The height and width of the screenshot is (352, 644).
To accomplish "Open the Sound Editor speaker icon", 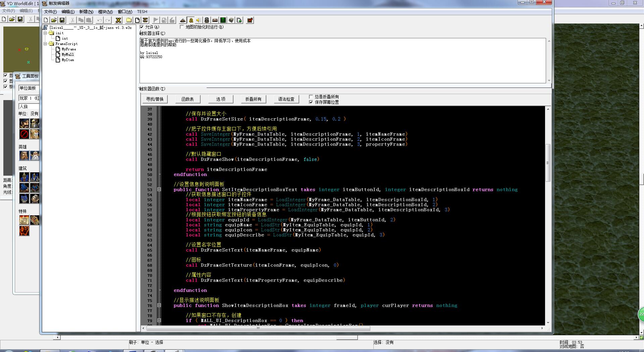I will pos(199,20).
